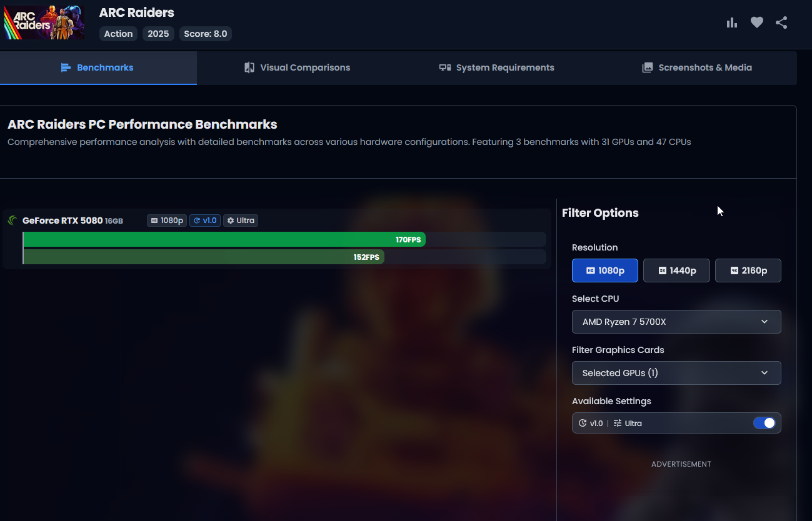Click the GeForce RTX 5080 16GB label
The width and height of the screenshot is (812, 521).
[73, 221]
